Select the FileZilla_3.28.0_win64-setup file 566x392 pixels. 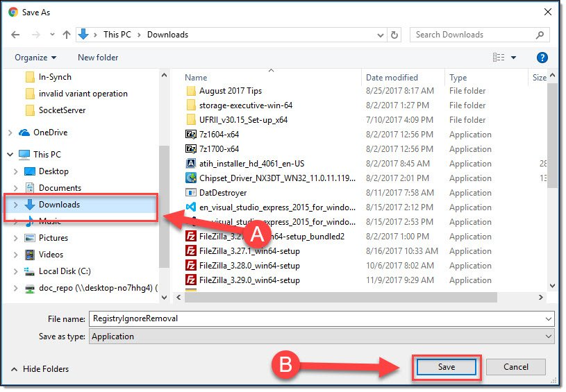249,266
